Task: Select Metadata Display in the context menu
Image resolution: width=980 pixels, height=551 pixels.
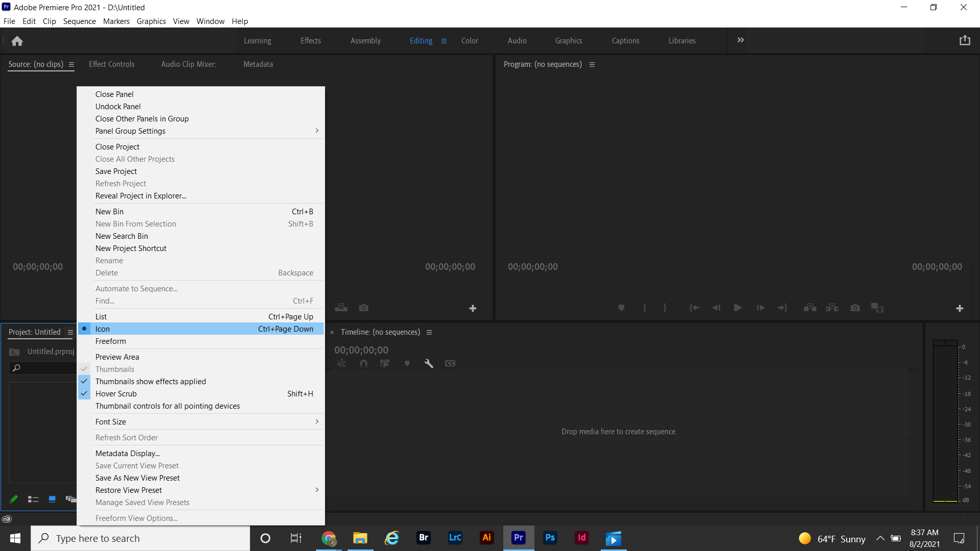Action: pyautogui.click(x=127, y=453)
